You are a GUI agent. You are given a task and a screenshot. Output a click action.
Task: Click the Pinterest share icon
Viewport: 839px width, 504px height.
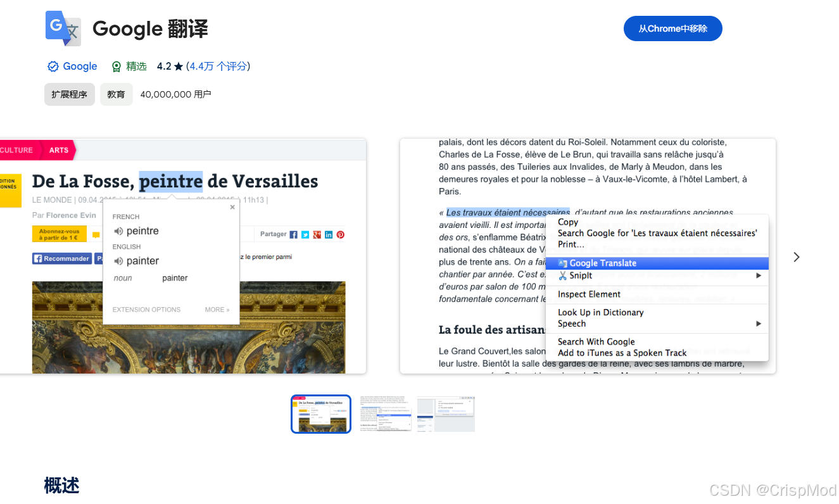(x=341, y=234)
